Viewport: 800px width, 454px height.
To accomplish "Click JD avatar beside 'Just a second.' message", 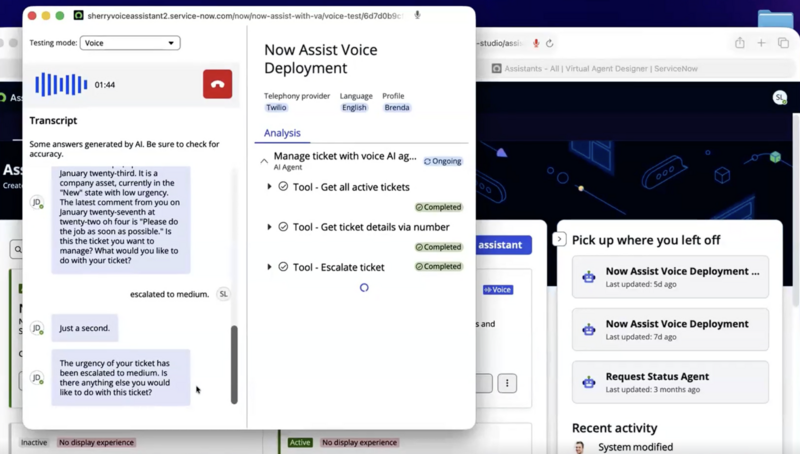I will [37, 328].
